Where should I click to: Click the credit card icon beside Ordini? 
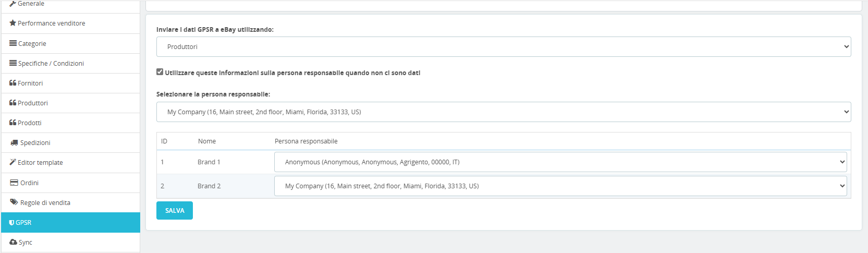coord(14,183)
